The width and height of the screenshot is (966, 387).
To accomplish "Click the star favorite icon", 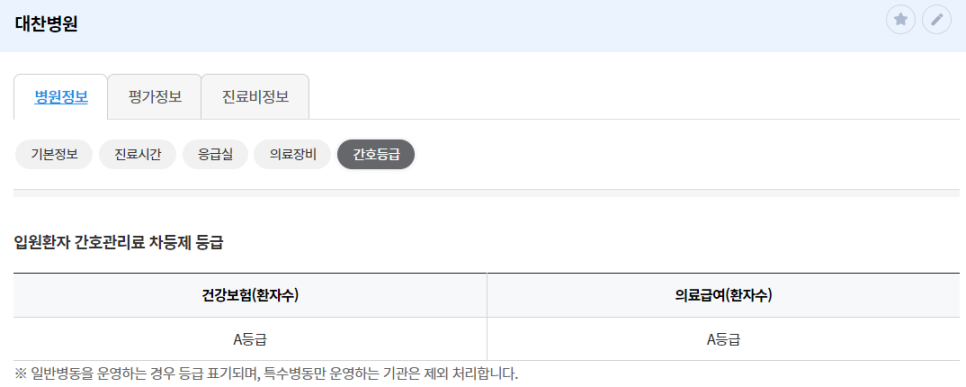I will tap(901, 20).
